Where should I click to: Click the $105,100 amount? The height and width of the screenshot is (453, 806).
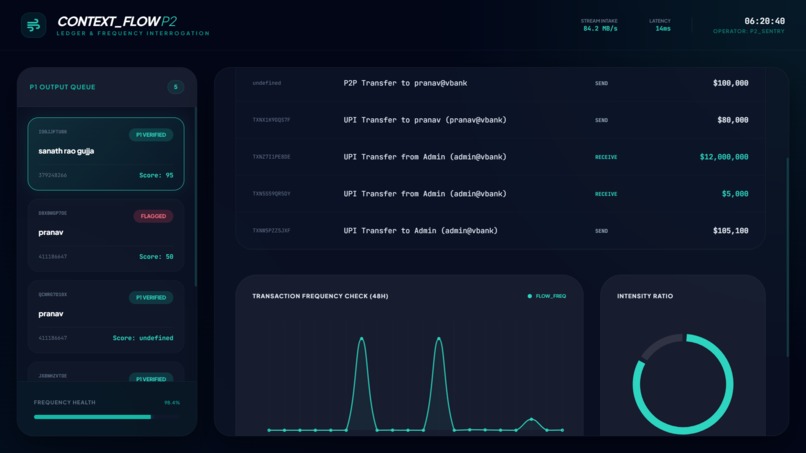pos(730,231)
